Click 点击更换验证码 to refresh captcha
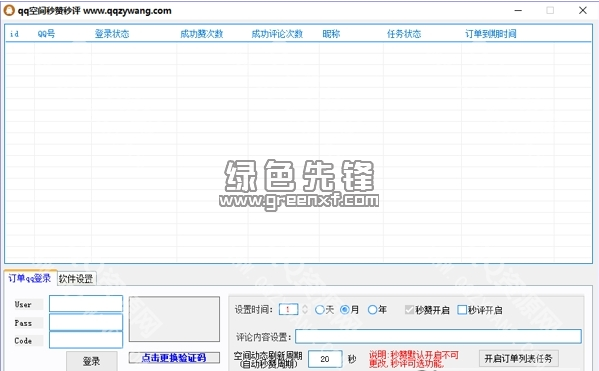This screenshot has width=599, height=371. (x=174, y=358)
